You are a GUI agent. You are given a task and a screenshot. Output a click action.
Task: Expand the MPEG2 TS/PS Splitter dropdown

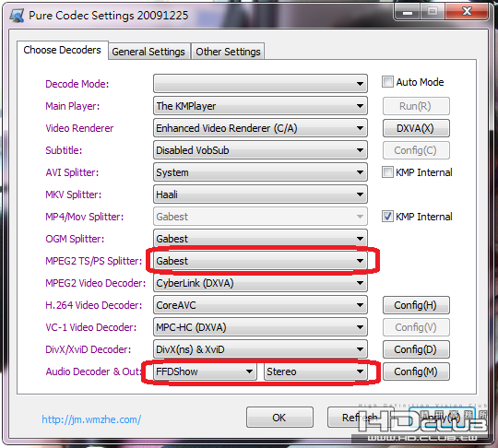pyautogui.click(x=260, y=261)
